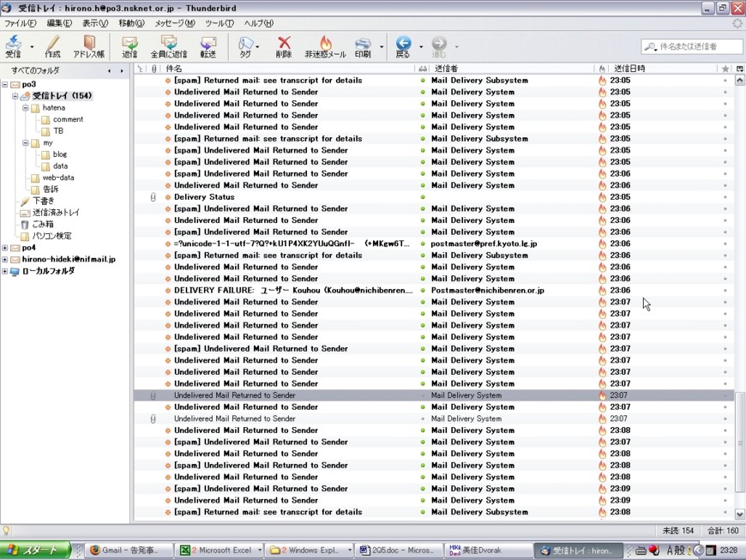Click the message list scrollbar up arrow
Screen dimensions: 746x560
[740, 80]
